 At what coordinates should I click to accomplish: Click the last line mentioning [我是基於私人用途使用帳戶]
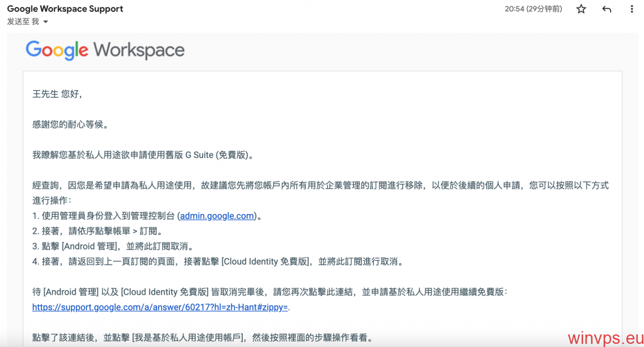coord(203,338)
